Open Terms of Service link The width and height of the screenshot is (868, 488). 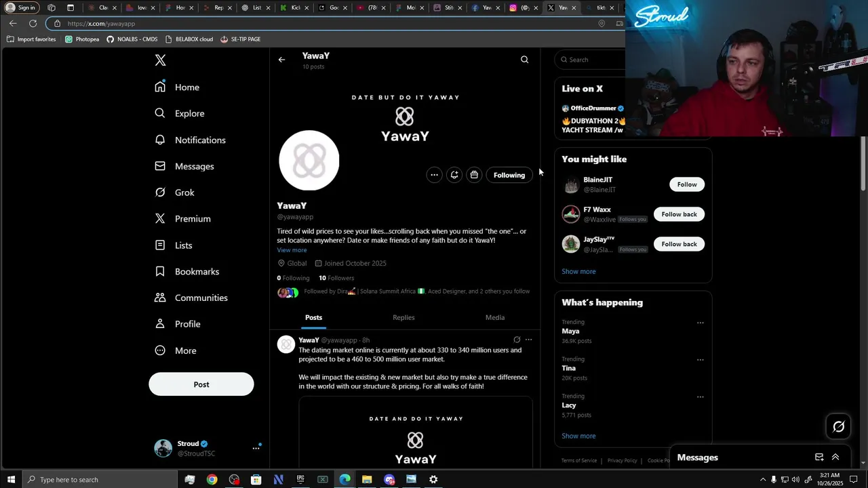pyautogui.click(x=579, y=461)
